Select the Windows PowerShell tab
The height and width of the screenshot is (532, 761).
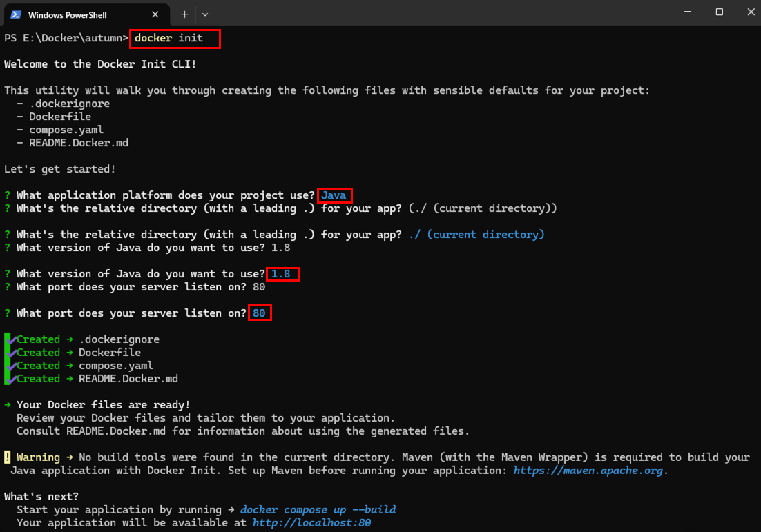[88, 14]
